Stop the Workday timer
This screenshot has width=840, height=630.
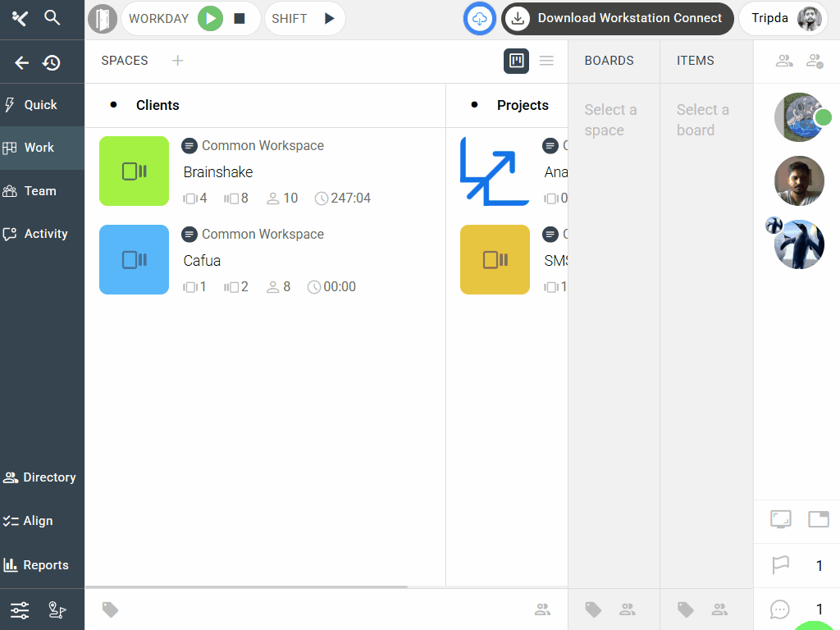click(240, 18)
